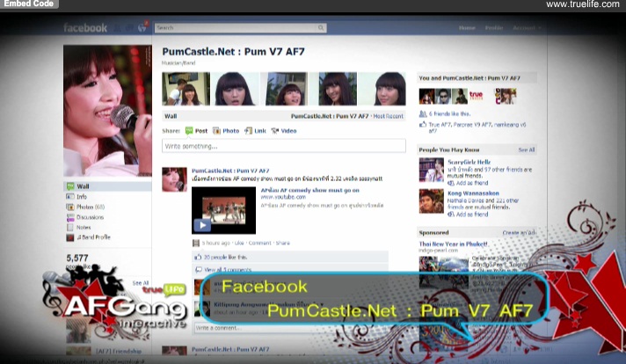Click the post author's avatar thumbnail
The image size is (626, 364).
pyautogui.click(x=174, y=179)
